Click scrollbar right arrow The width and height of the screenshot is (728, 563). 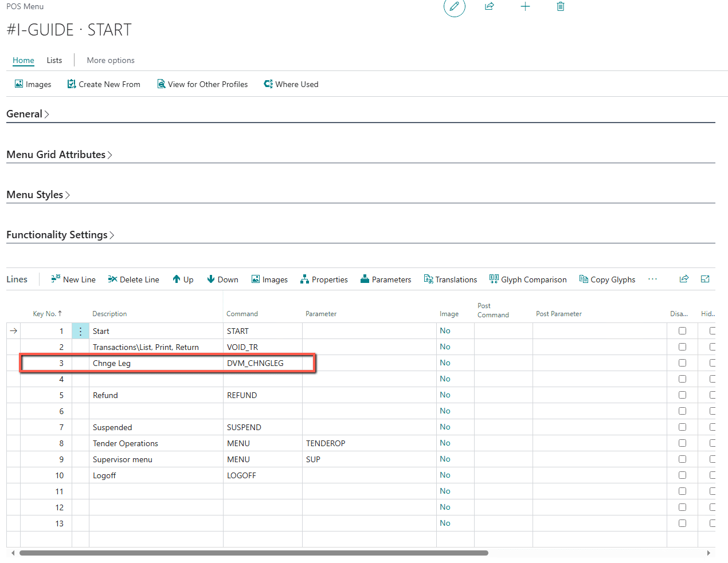tap(709, 553)
